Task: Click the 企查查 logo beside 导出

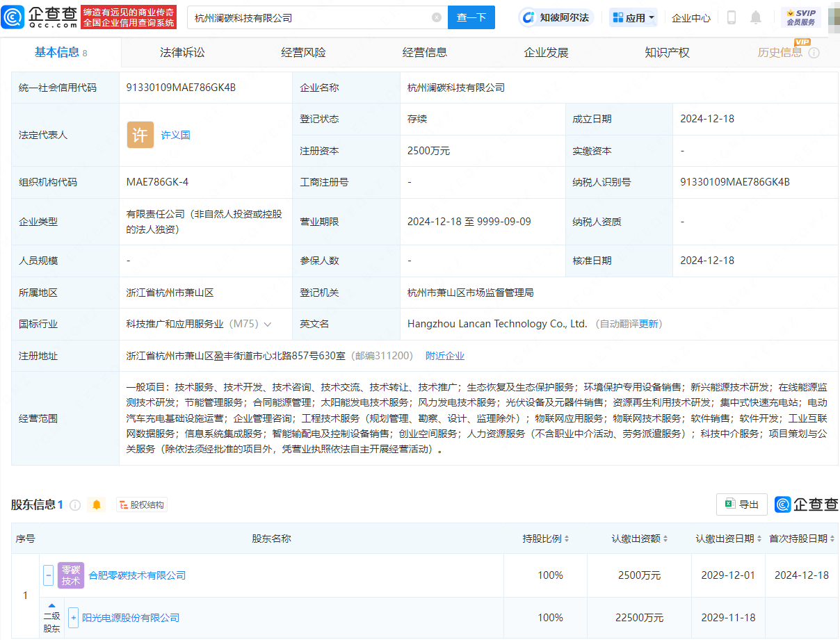Action: click(807, 504)
